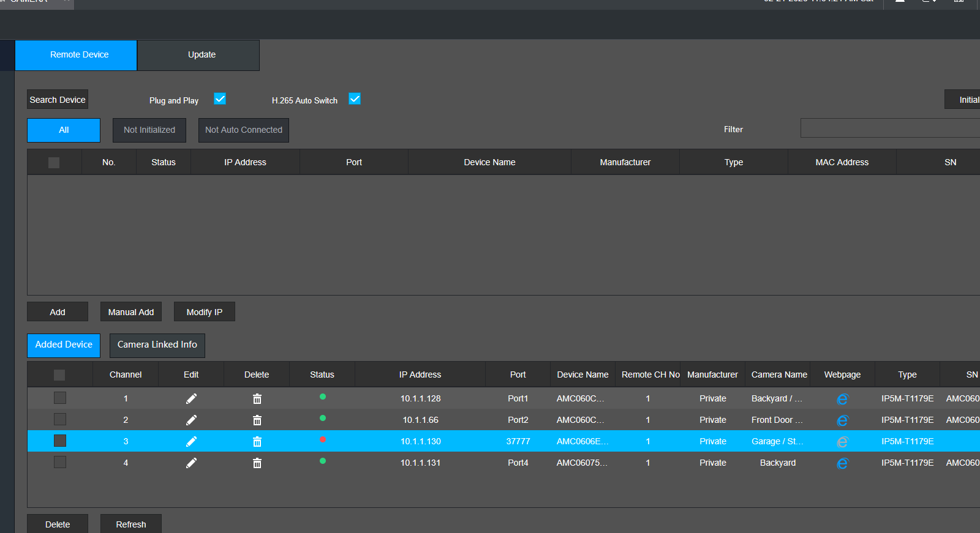This screenshot has width=980, height=533.
Task: Disable the H.265 Auto Switch checkbox
Action: click(x=355, y=99)
